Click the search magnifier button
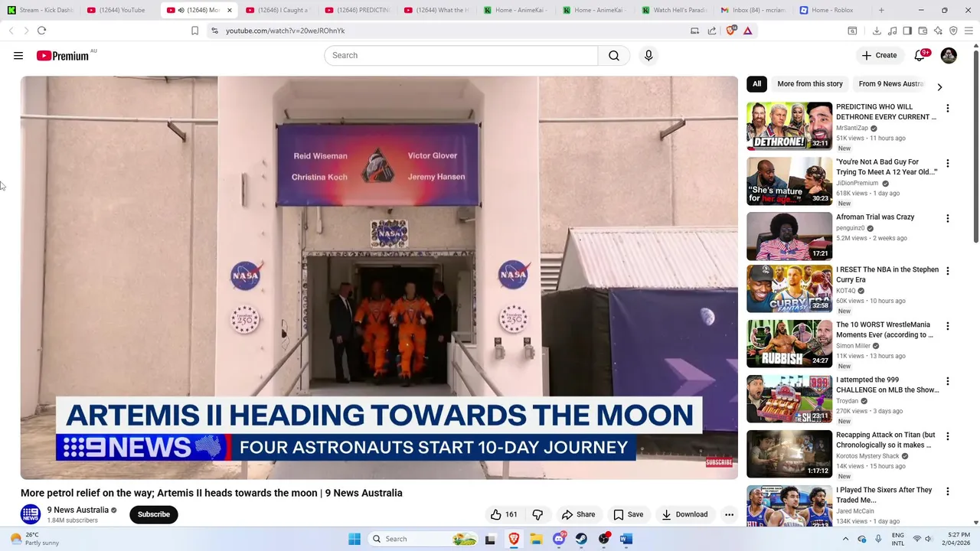This screenshot has height=551, width=980. (614, 56)
